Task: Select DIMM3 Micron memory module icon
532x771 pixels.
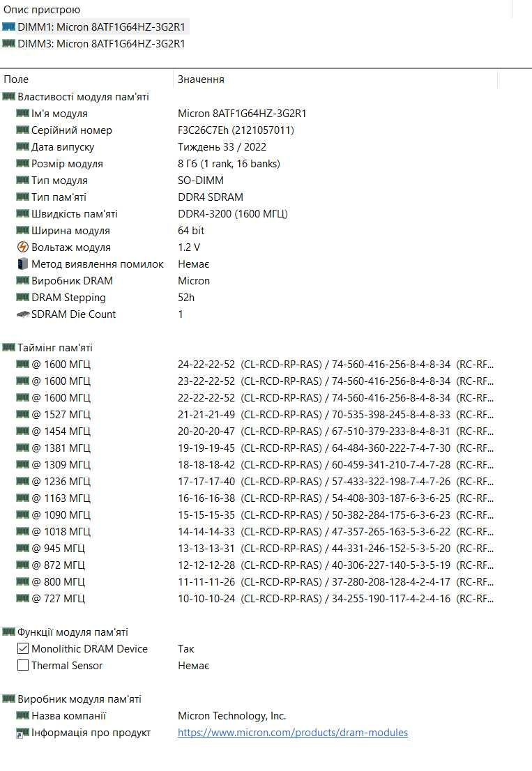Action: click(9, 43)
